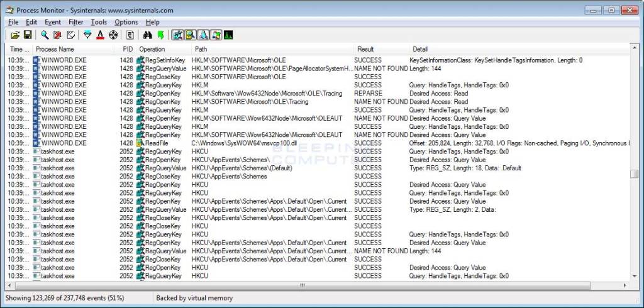The image size is (644, 308).
Task: Toggle the Capture magnifying glass button
Action: click(45, 35)
